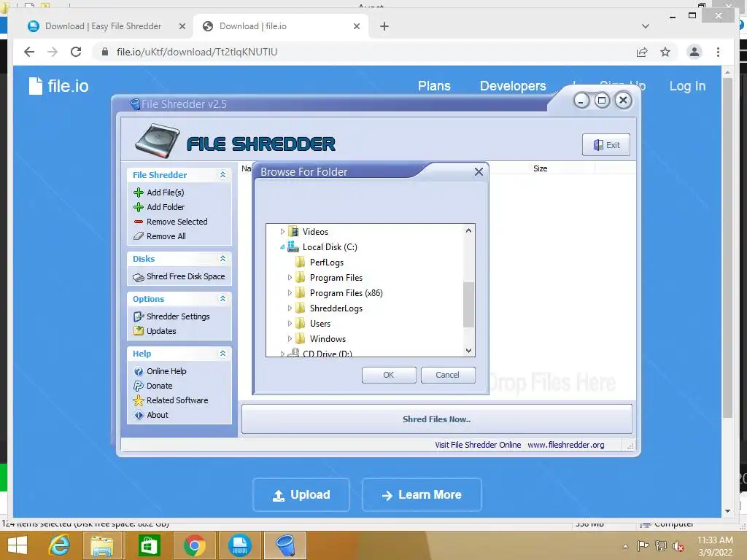The width and height of the screenshot is (747, 560).
Task: Click the Donate PayPal icon
Action: click(x=138, y=386)
